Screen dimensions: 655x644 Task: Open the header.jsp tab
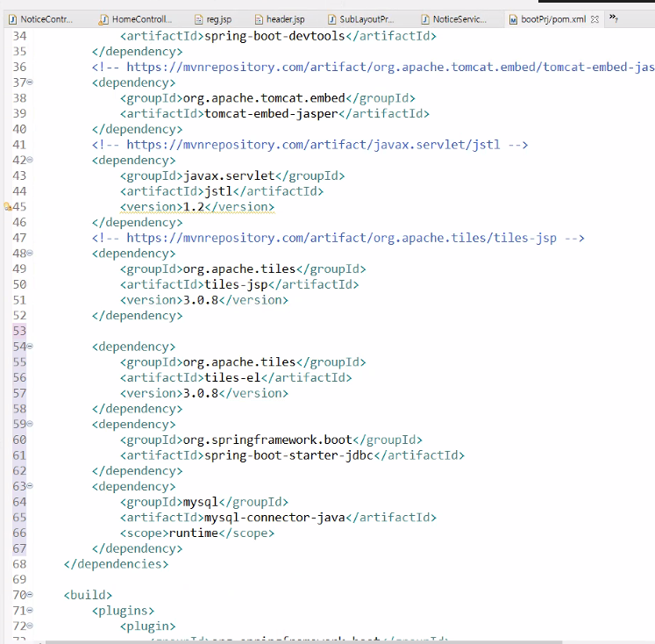tap(280, 19)
